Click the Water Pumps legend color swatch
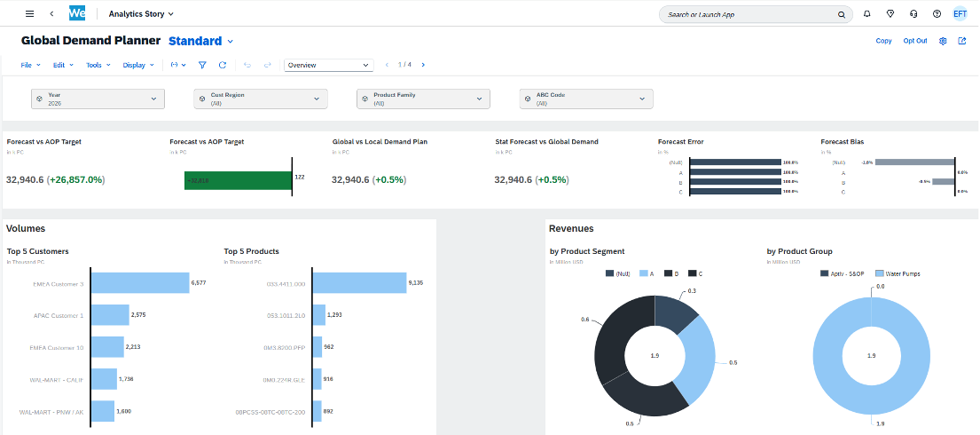The width and height of the screenshot is (980, 435). click(880, 273)
